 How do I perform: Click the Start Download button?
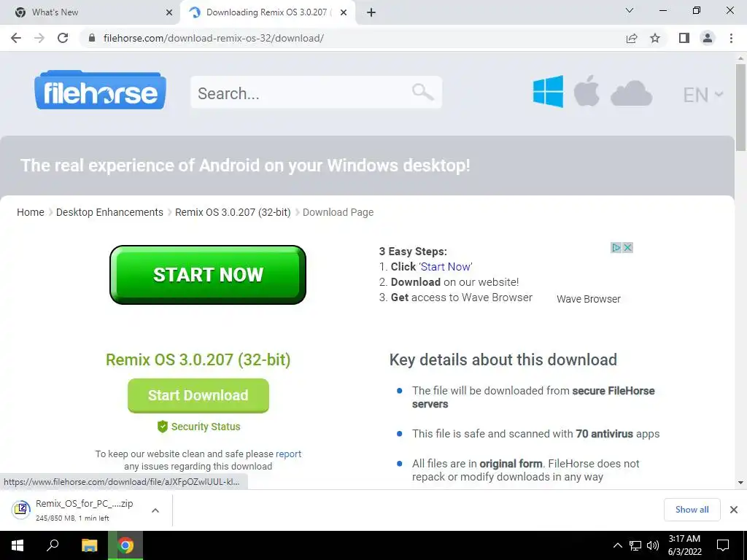(x=198, y=395)
